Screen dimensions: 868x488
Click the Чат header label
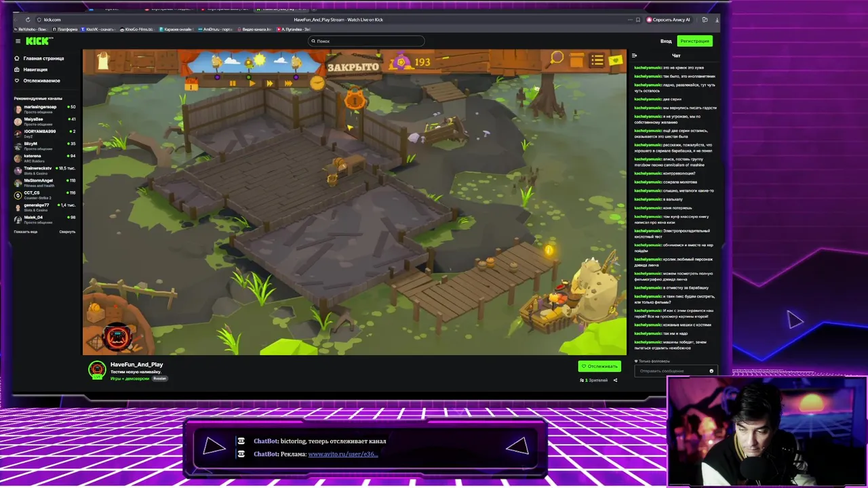[x=676, y=56]
